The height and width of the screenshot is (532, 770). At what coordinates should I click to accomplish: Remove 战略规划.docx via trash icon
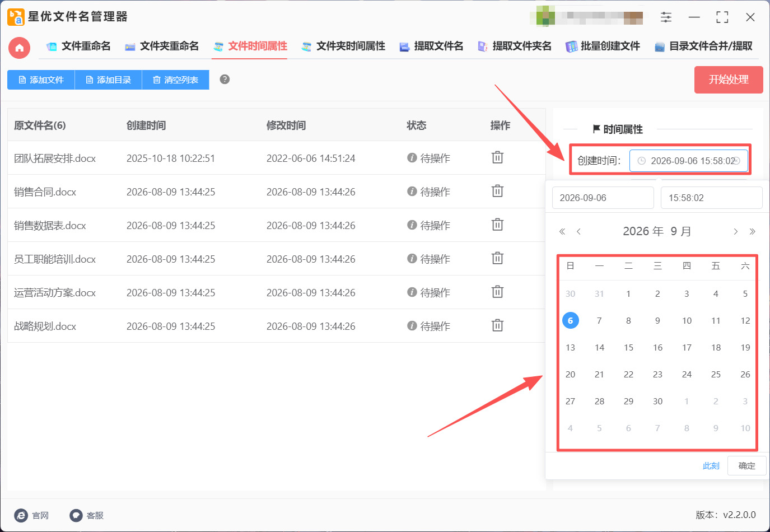coord(497,325)
